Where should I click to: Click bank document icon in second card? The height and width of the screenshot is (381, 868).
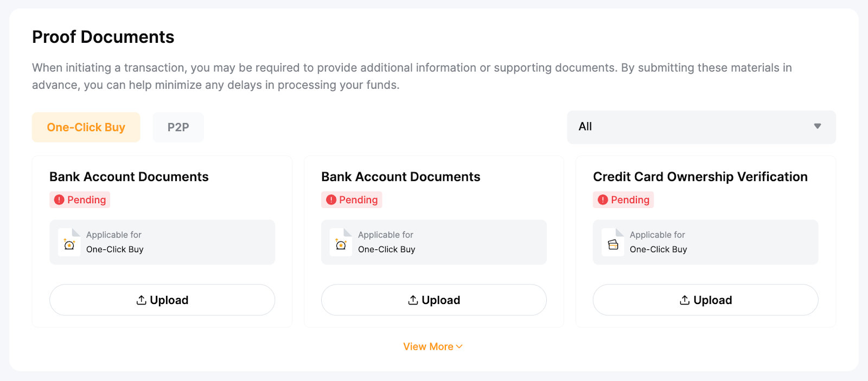click(x=341, y=242)
